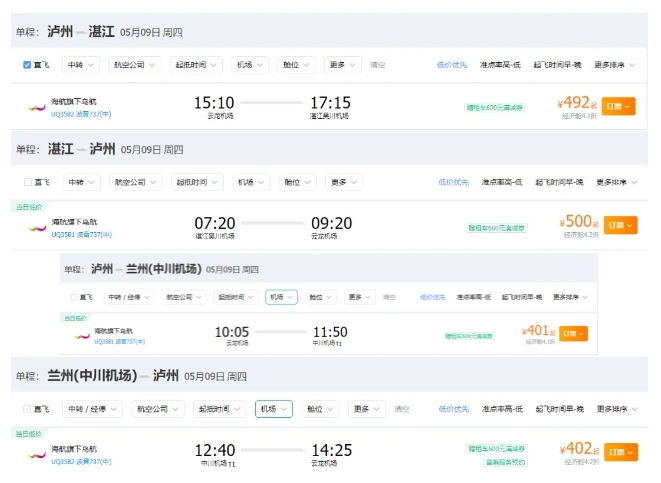This screenshot has width=661, height=483.
Task: Click flight number UQ3582 on 12:40 flight
Action: 67,462
